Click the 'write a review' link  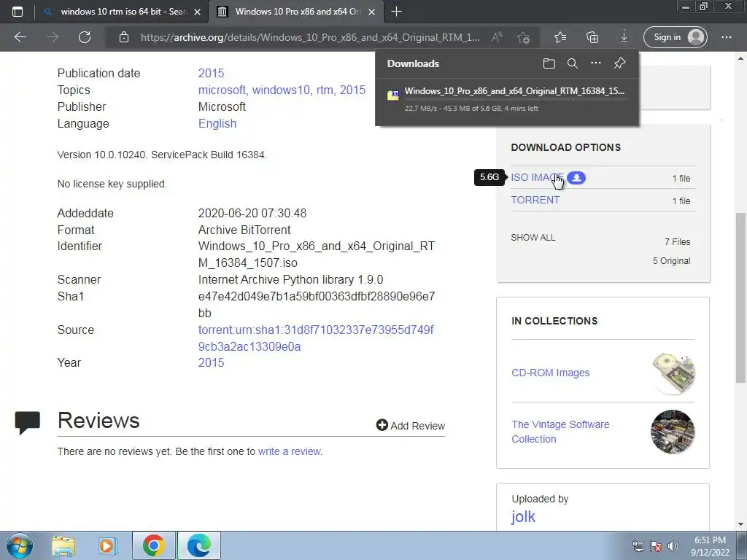pyautogui.click(x=289, y=451)
